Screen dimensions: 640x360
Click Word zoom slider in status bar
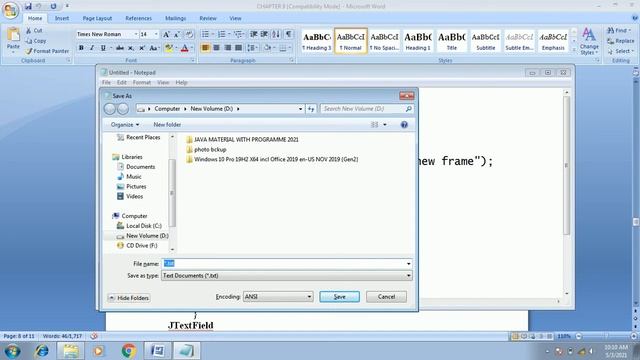point(607,336)
